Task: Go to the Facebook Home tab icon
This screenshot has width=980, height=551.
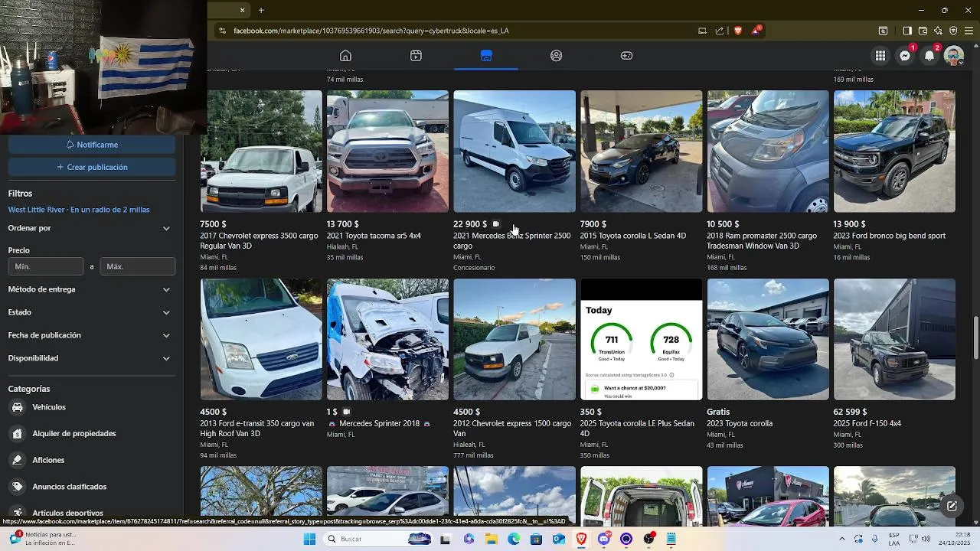Action: 345,56
